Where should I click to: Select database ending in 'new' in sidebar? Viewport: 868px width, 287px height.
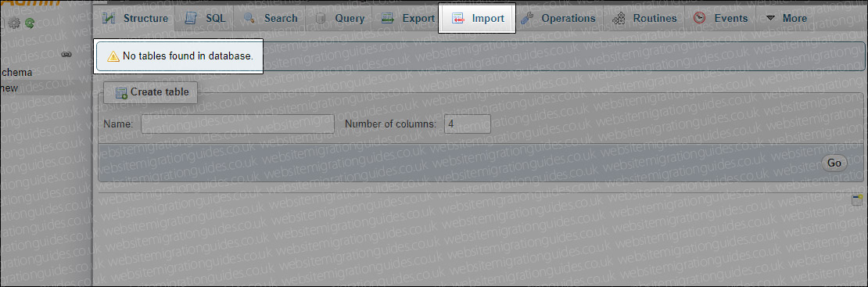[9, 88]
